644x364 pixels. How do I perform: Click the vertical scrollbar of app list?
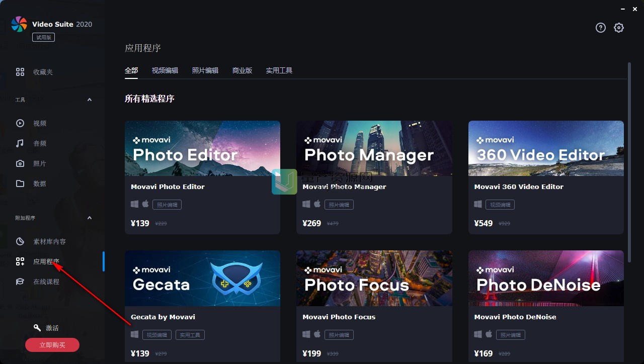[629, 162]
